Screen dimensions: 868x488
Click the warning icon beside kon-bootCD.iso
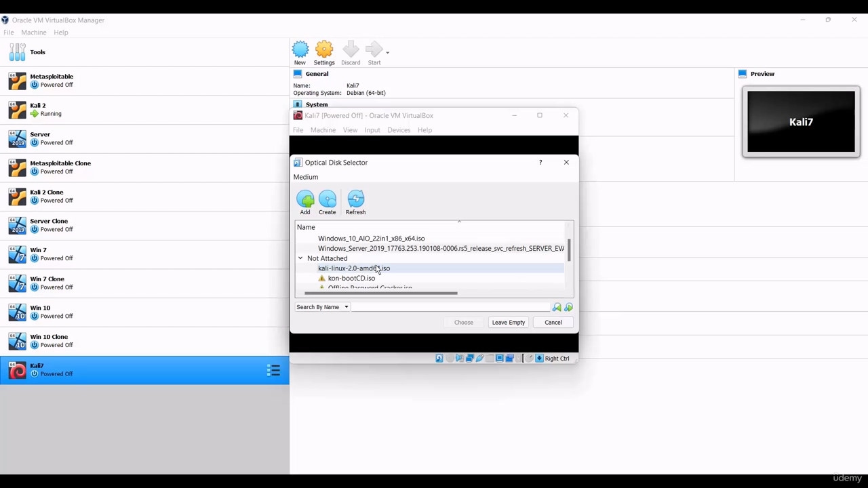[322, 279]
